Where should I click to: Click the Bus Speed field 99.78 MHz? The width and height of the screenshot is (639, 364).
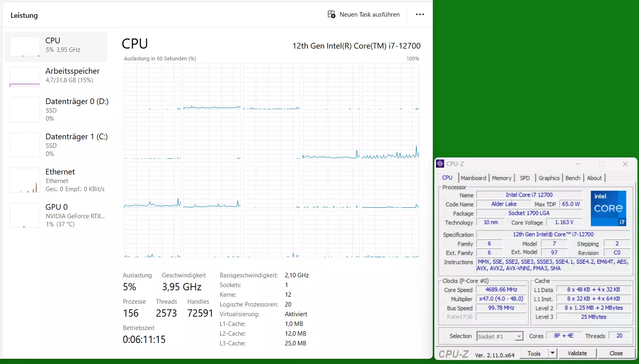tap(501, 308)
